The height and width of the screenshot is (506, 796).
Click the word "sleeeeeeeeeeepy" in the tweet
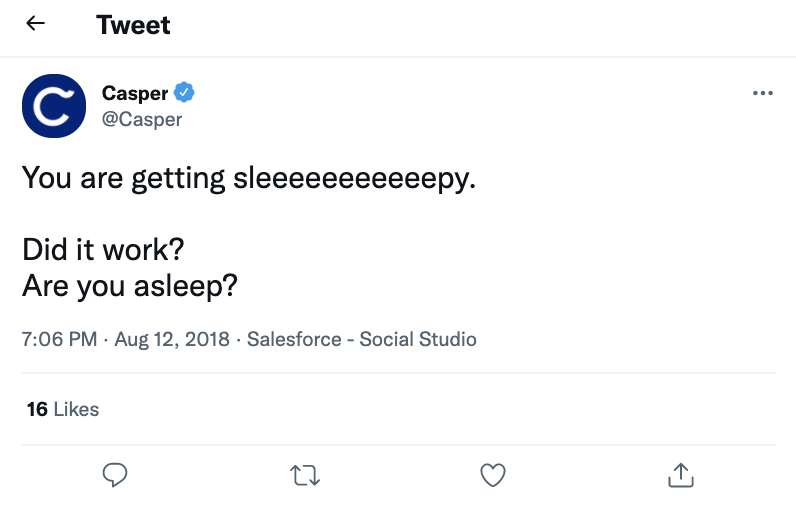pyautogui.click(x=349, y=178)
